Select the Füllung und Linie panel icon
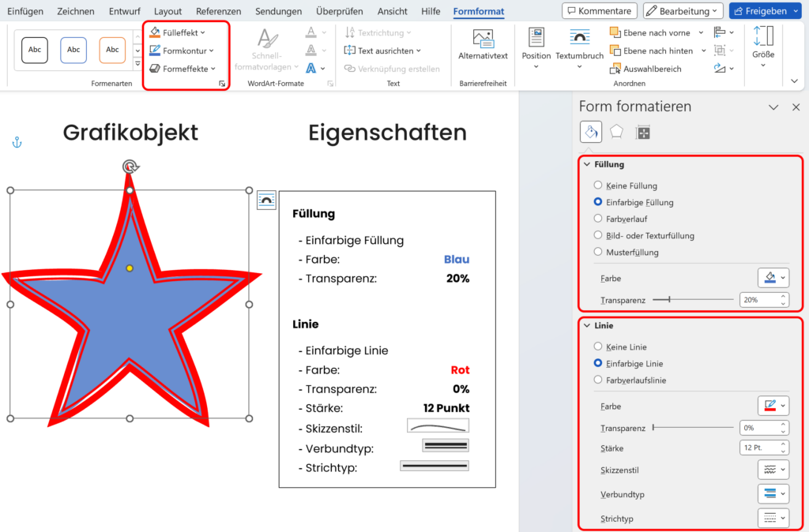This screenshot has width=809, height=532. (590, 131)
